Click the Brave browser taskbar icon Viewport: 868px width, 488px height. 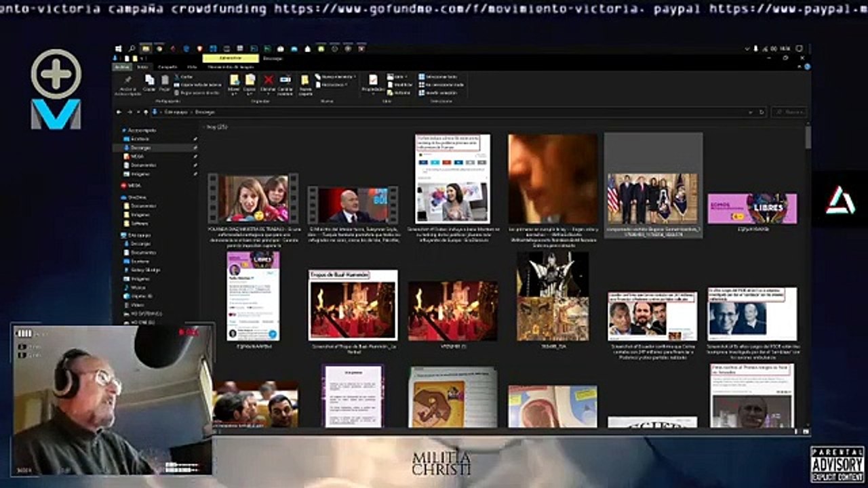click(199, 49)
